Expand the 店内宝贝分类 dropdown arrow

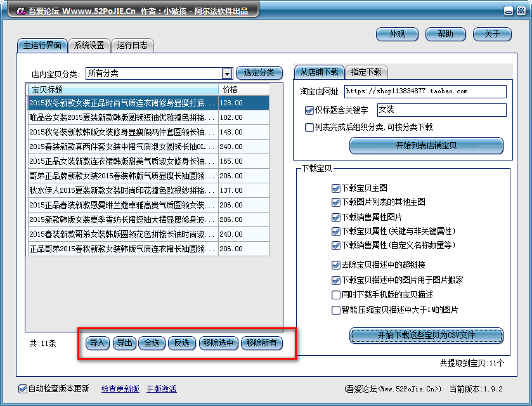coord(227,74)
